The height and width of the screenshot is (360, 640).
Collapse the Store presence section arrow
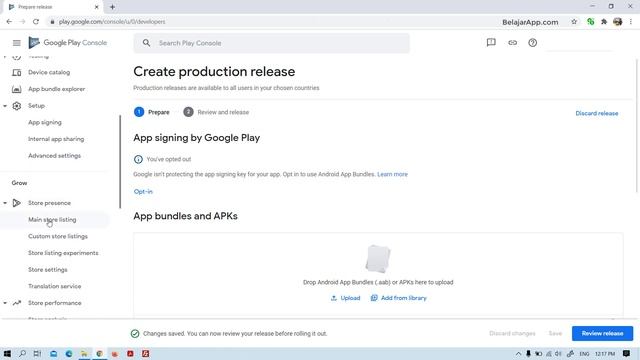pyautogui.click(x=5, y=203)
